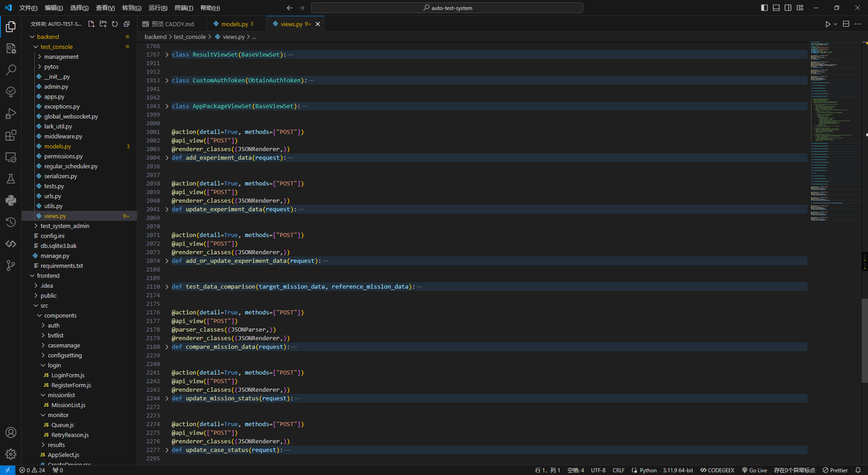Select Python language mode

(648, 470)
